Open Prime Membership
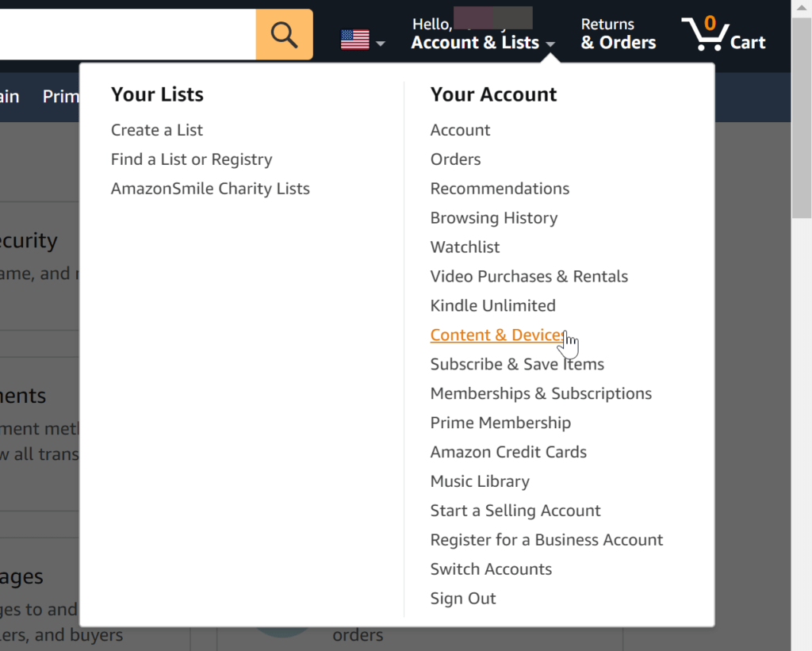 tap(501, 423)
